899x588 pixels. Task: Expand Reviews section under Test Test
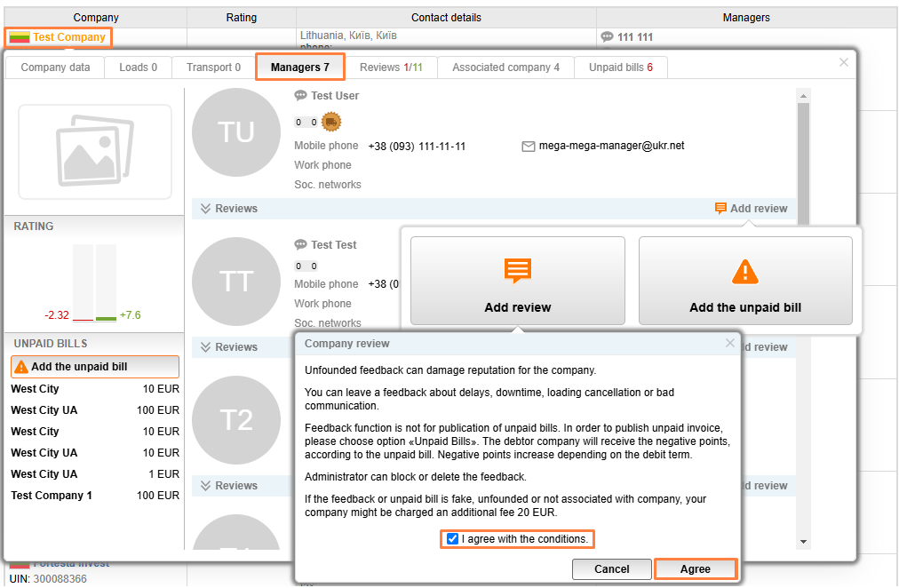point(229,347)
